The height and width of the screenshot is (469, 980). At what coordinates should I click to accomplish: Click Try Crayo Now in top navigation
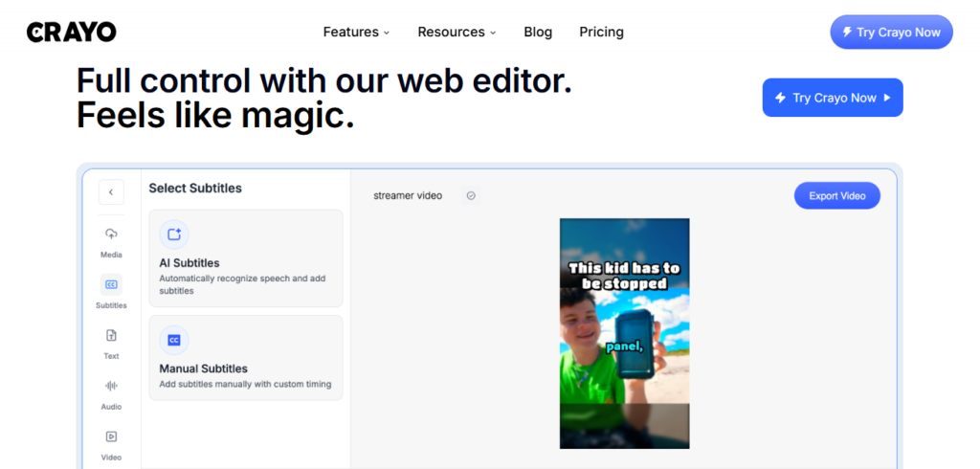(891, 32)
